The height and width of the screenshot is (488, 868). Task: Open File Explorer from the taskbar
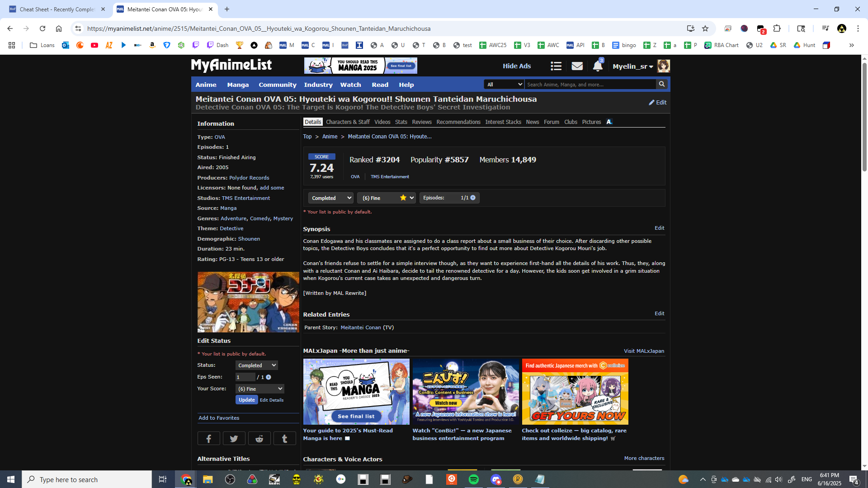pyautogui.click(x=208, y=479)
